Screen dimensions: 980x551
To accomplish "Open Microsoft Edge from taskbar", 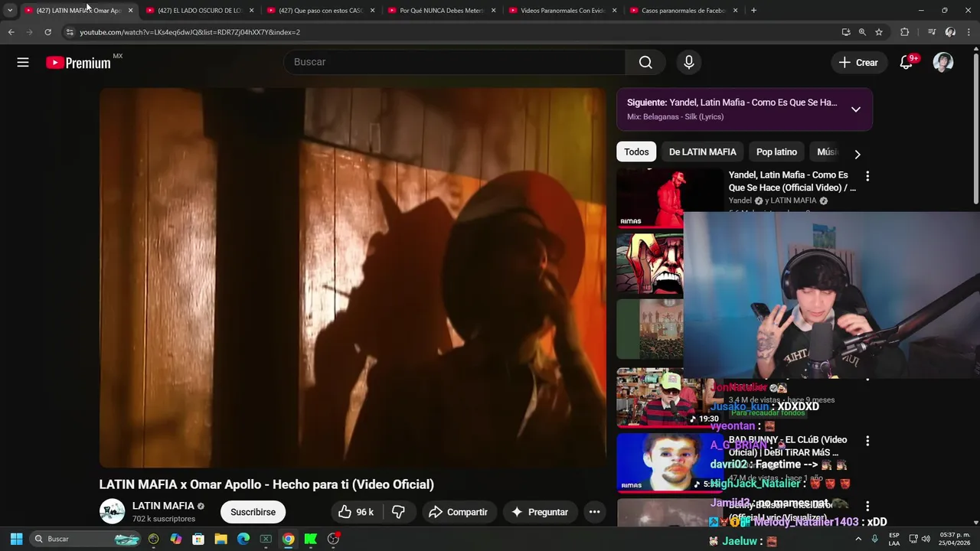I will (243, 539).
